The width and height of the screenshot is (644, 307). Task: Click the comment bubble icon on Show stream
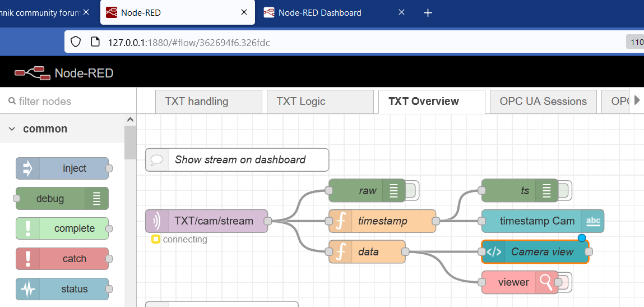tap(157, 159)
